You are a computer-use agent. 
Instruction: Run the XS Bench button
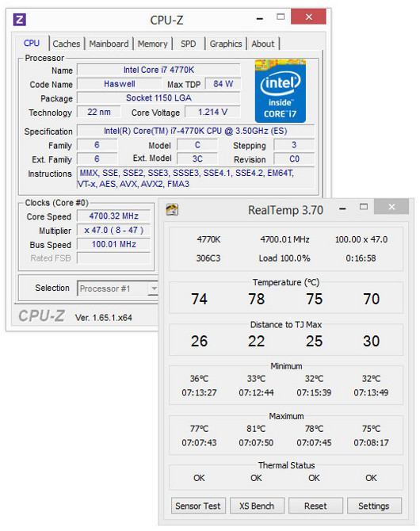pos(257,506)
